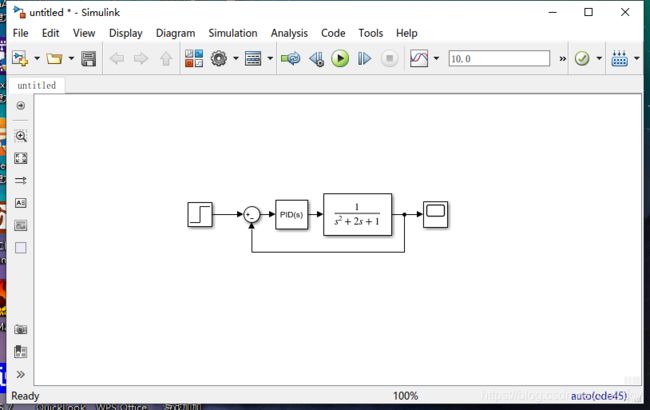
Task: Expand the Open folder dropdown arrow
Action: (71, 58)
